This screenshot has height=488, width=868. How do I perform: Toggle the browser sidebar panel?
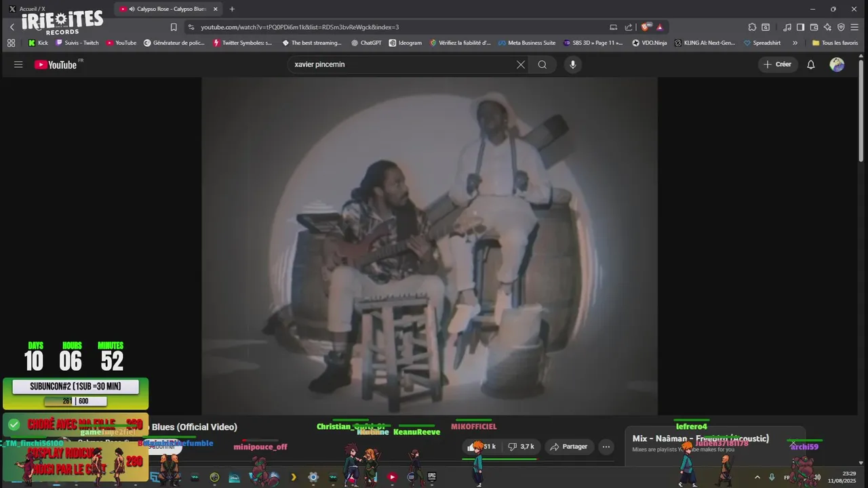click(800, 27)
